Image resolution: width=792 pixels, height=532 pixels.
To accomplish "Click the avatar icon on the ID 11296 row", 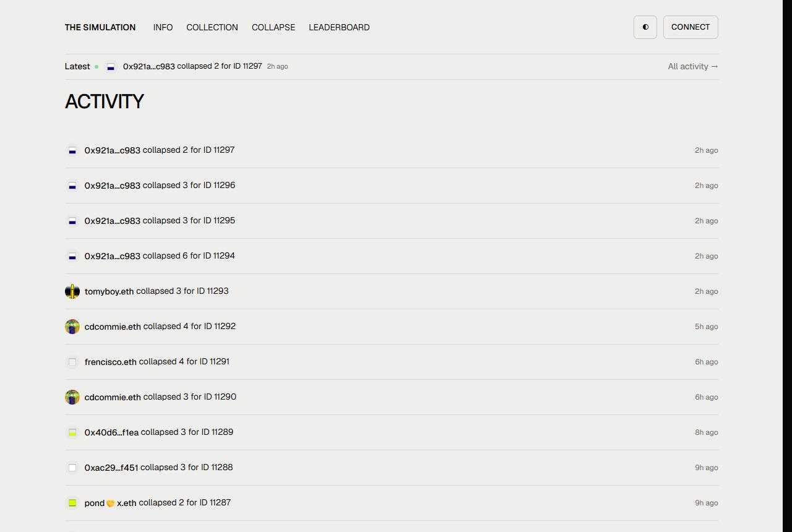I will click(72, 186).
